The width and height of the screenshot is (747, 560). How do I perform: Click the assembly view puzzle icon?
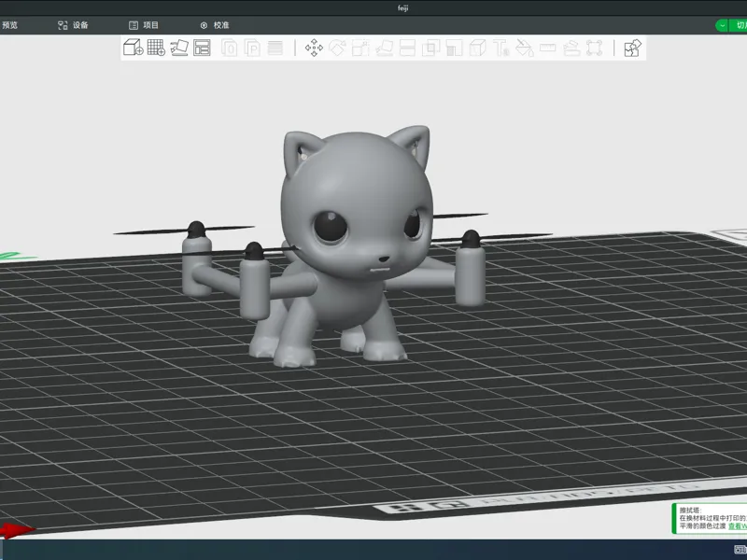tap(633, 48)
